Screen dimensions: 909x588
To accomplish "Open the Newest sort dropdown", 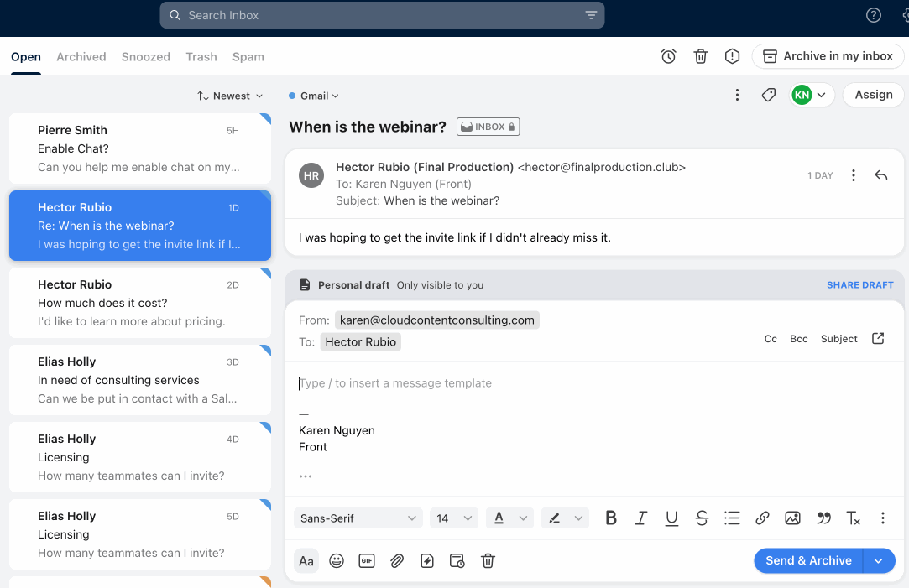I will click(230, 96).
